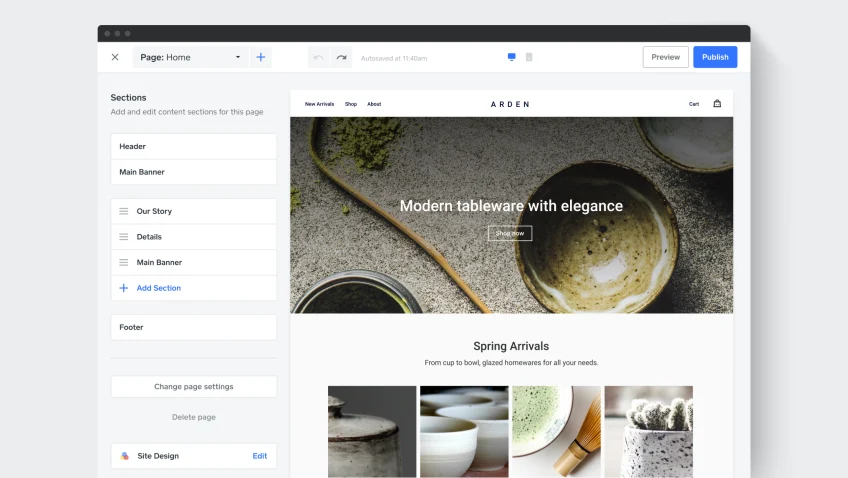Screen dimensions: 848x478
Task: Click the cactus pot product thumbnail
Action: [x=648, y=431]
